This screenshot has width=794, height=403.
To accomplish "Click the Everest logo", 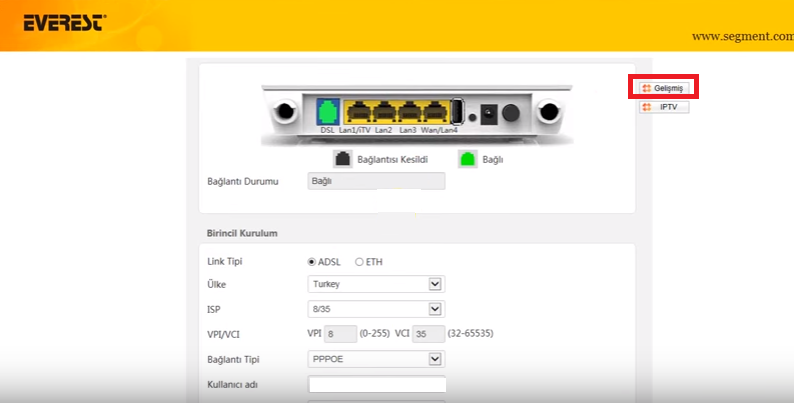I will [65, 23].
